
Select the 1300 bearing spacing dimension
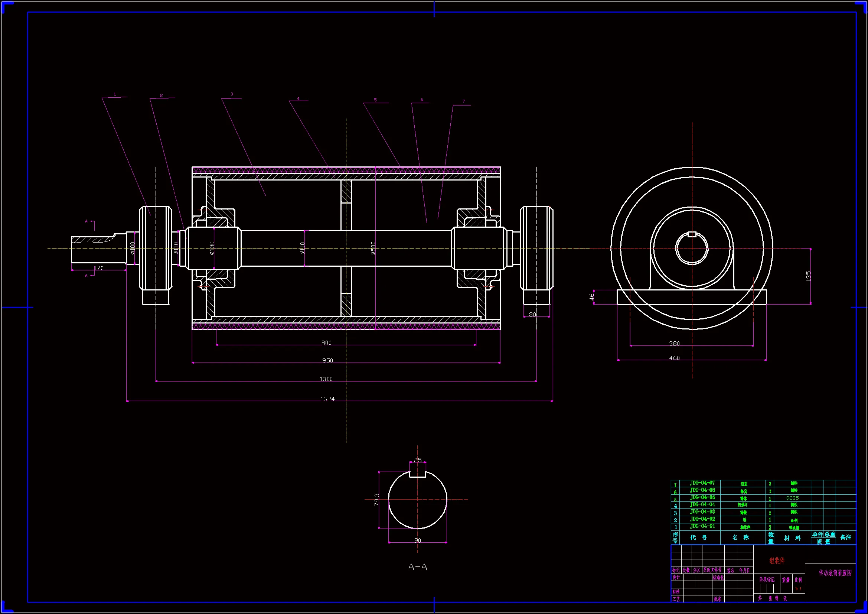(x=326, y=379)
